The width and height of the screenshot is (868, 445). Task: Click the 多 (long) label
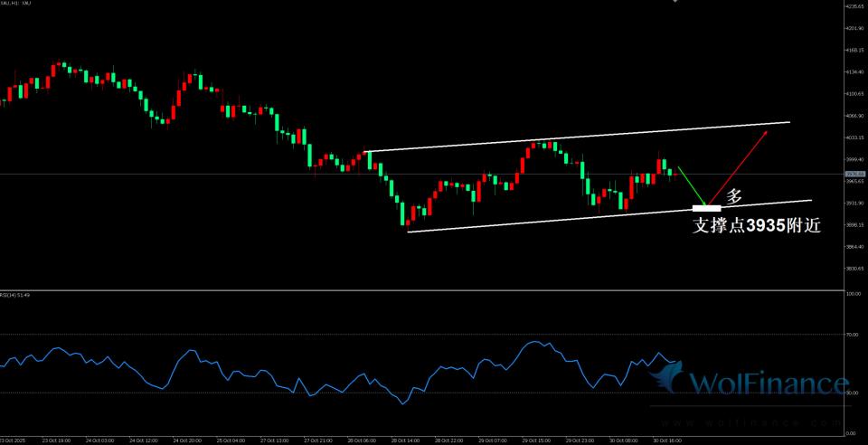(x=734, y=195)
